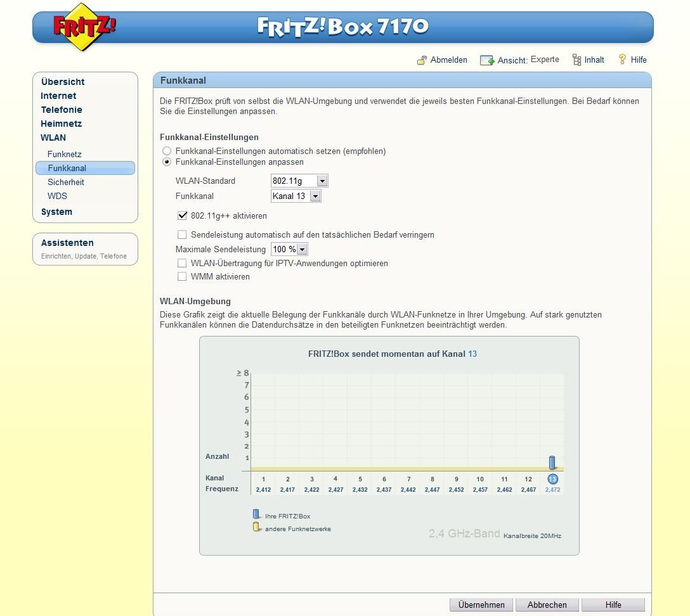This screenshot has height=616, width=690.
Task: Click frequency 2,472 label
Action: pos(553,489)
